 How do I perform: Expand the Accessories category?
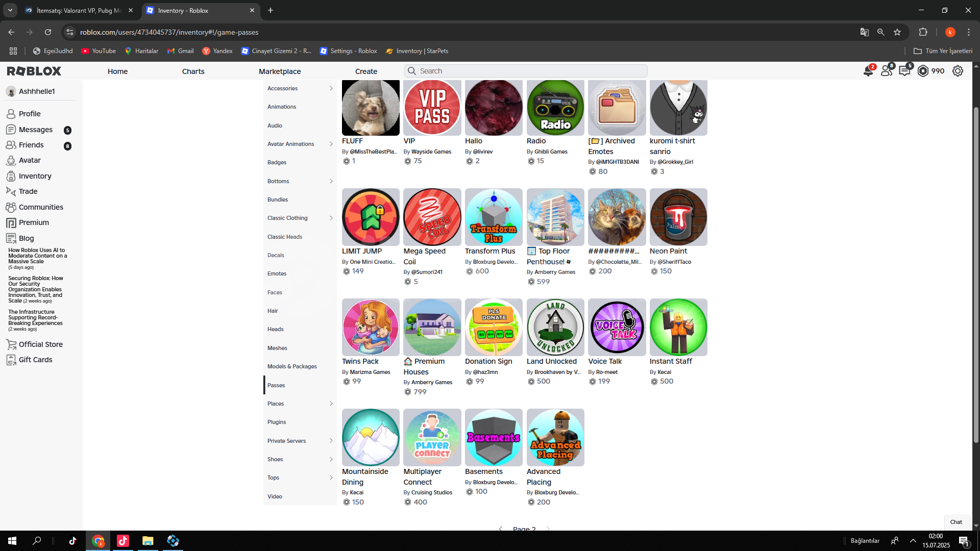pos(331,88)
